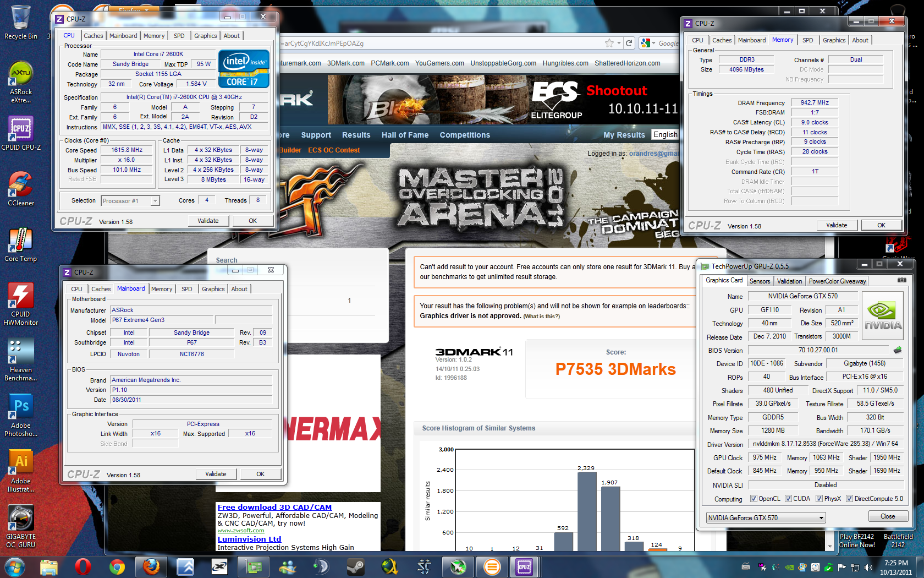Open the ECS OC Contest link
Image resolution: width=924 pixels, height=578 pixels.
pos(334,150)
